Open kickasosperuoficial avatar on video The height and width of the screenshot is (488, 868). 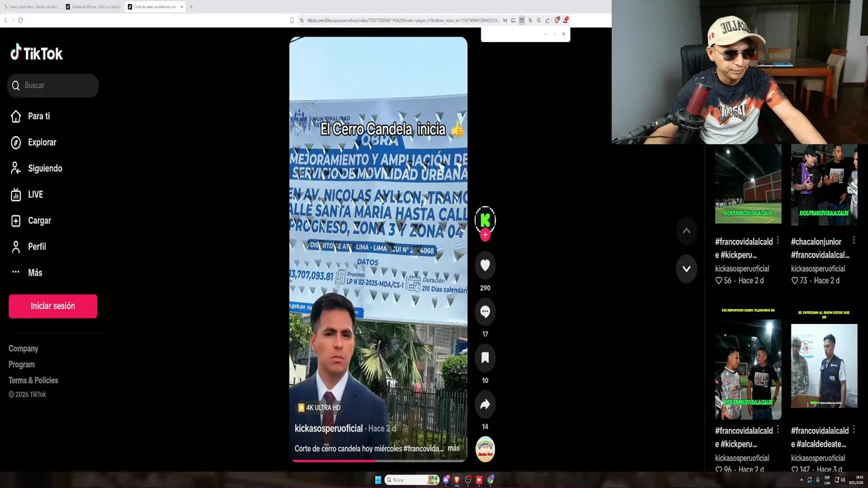485,219
